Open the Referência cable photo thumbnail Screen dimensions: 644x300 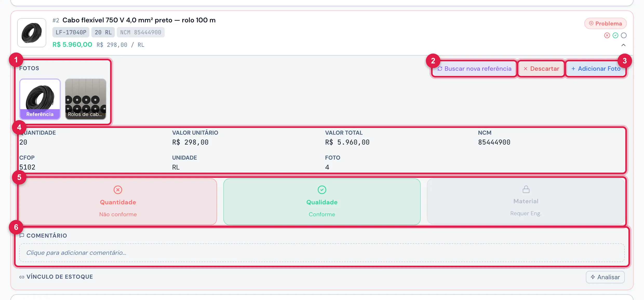pyautogui.click(x=40, y=99)
